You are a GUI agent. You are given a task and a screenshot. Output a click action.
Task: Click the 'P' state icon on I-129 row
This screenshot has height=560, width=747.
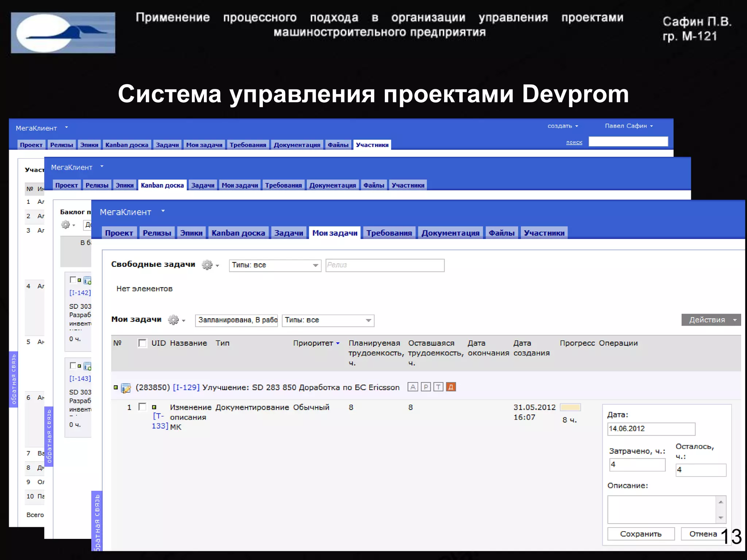[426, 387]
